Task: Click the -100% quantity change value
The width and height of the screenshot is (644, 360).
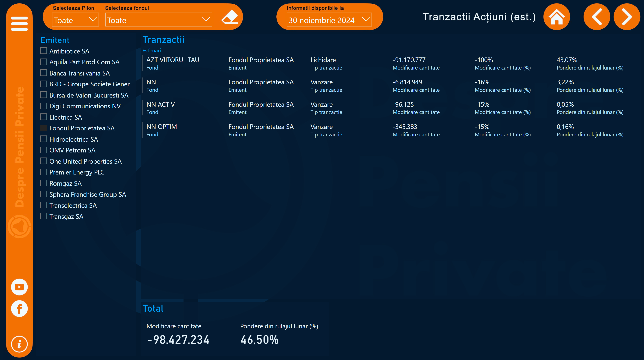Action: click(x=484, y=60)
